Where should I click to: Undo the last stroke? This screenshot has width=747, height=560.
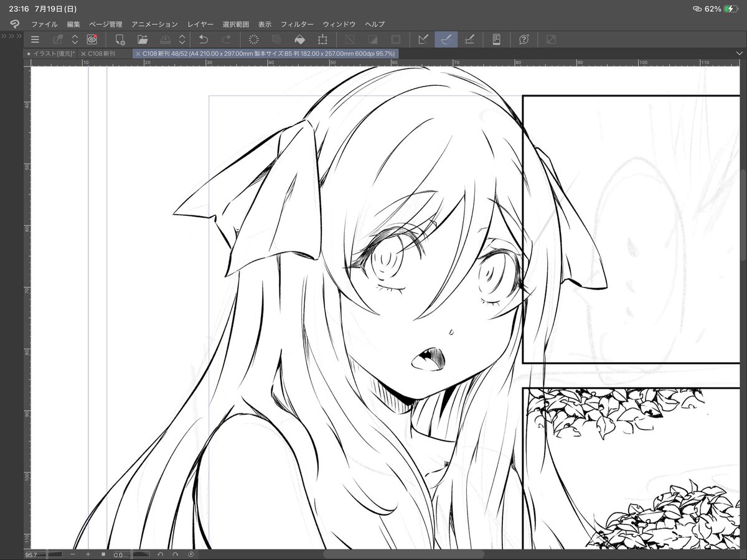(203, 39)
